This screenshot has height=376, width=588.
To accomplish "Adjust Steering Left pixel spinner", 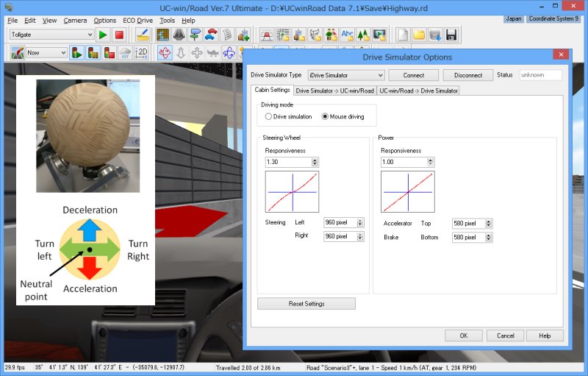I will coord(360,222).
